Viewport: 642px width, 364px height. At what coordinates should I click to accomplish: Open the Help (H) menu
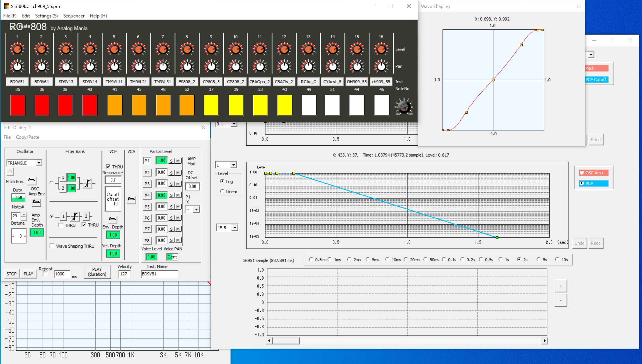[98, 16]
